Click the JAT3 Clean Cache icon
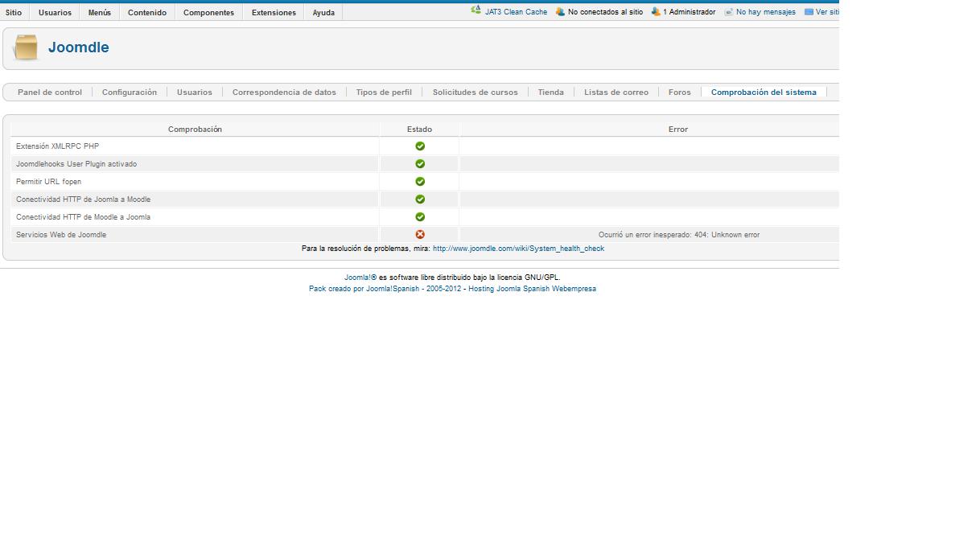 point(476,11)
